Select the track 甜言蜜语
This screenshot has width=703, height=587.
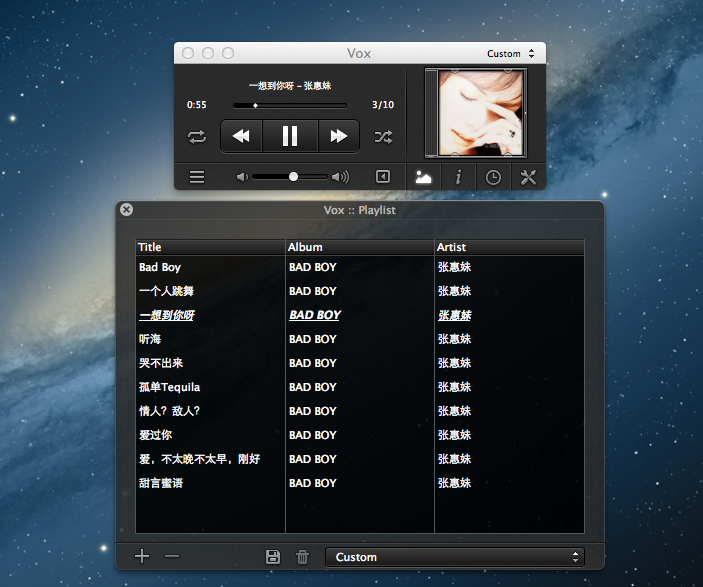click(161, 483)
